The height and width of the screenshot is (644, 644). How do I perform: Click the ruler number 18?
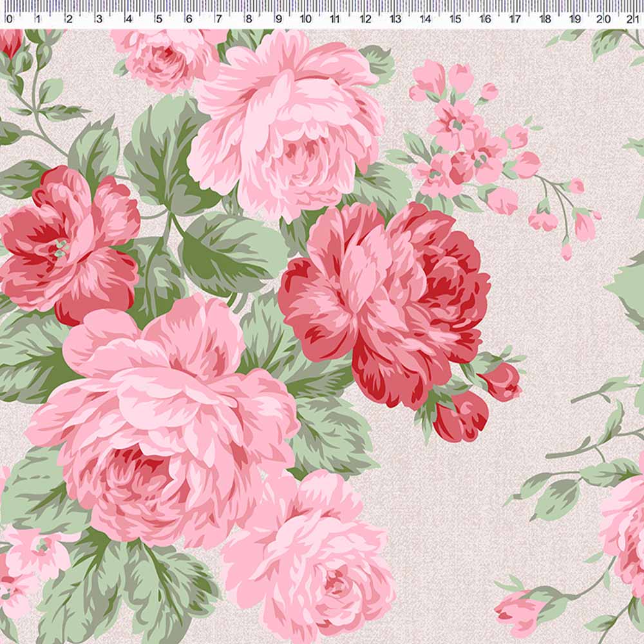pyautogui.click(x=545, y=19)
